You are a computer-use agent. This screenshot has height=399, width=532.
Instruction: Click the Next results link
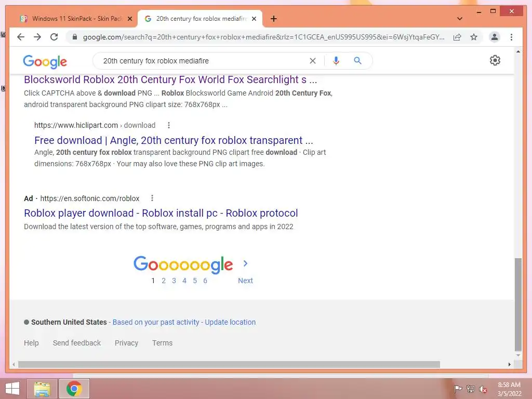[x=245, y=281]
